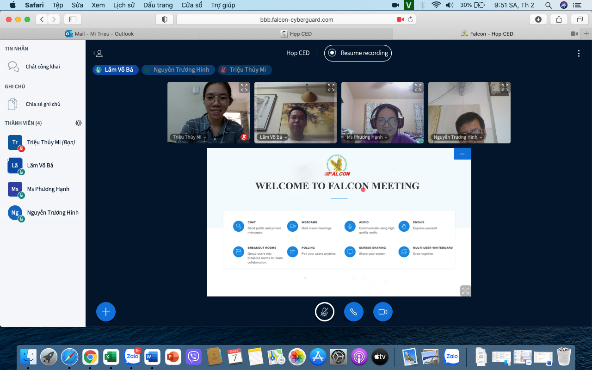Open shared notes (Chia sẻ ghi chú)

click(43, 104)
